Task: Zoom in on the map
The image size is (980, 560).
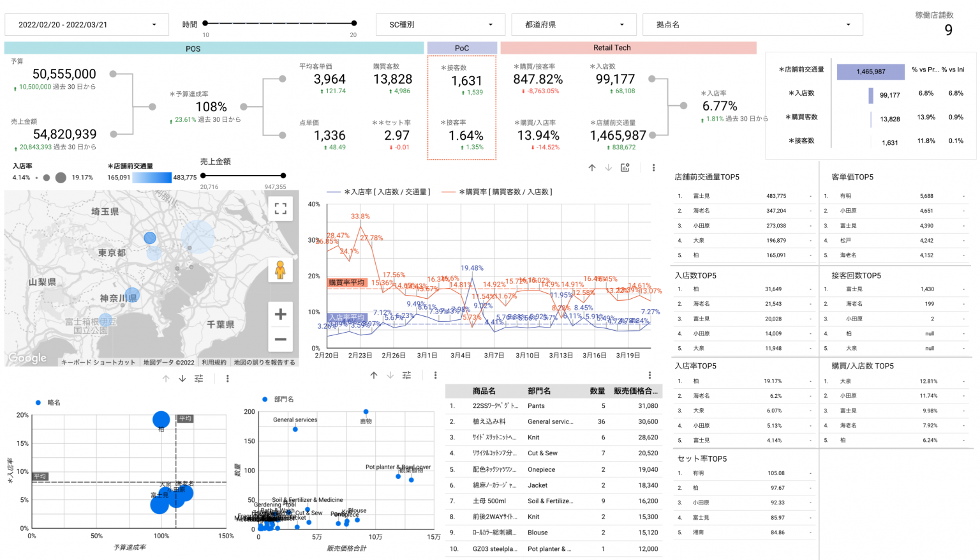Action: click(280, 314)
